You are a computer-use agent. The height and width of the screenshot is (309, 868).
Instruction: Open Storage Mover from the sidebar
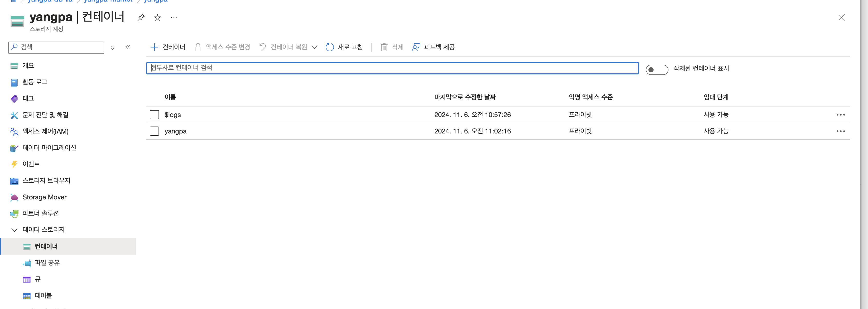click(44, 197)
